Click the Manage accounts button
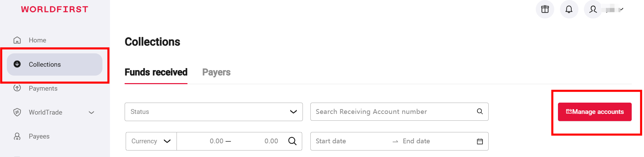This screenshot has height=157, width=644. click(594, 112)
